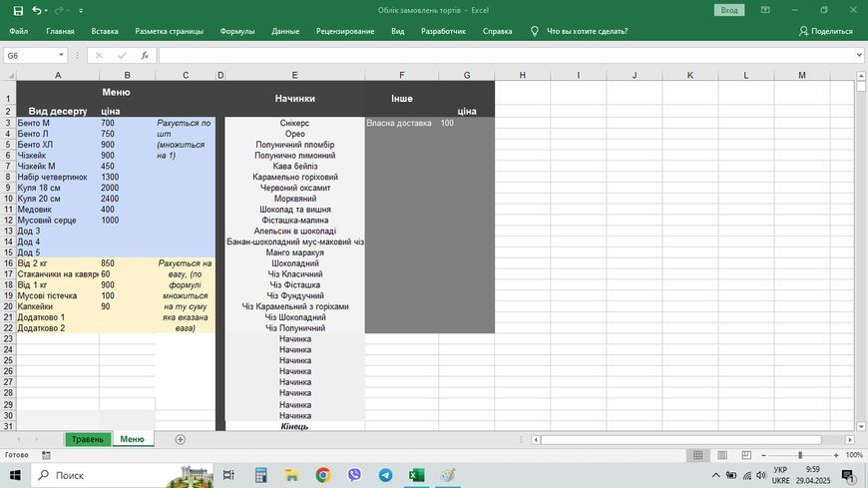This screenshot has width=868, height=488.
Task: Click the Insert Function fx icon
Action: tap(145, 56)
